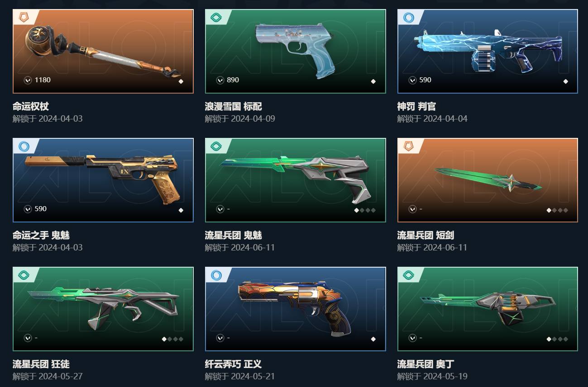Click the level diamond on 命运之手 鬼魅
Screen dimensions: 588x387
[181, 210]
